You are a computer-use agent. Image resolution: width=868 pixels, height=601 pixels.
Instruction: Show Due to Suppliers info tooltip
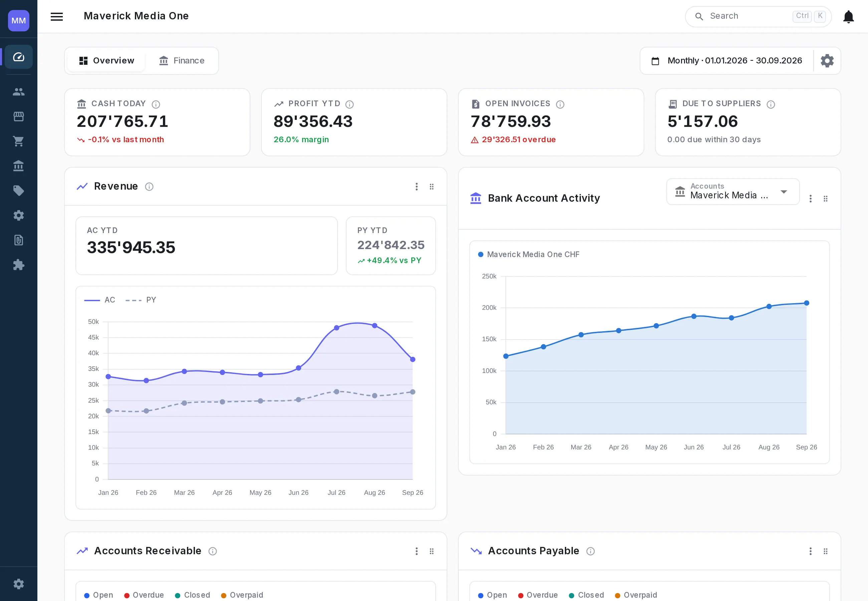coord(771,104)
